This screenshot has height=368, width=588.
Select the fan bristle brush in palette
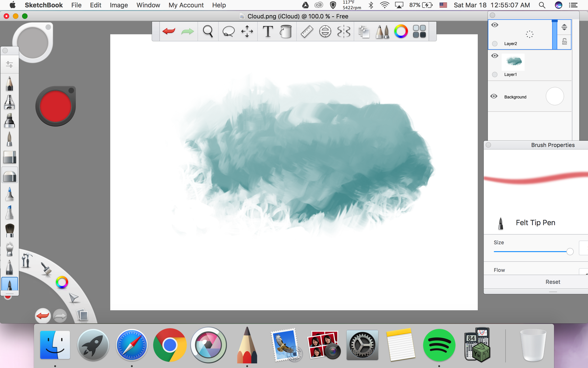[x=9, y=249]
